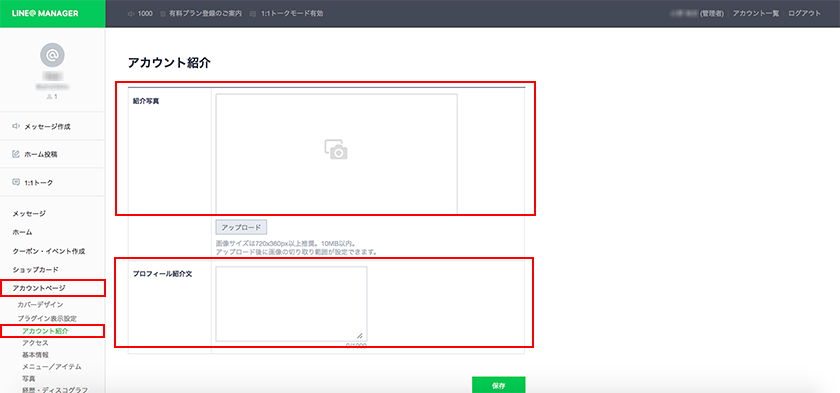This screenshot has width=840, height=393.
Task: Select アカウント紹介 submenu item
Action: point(45,331)
